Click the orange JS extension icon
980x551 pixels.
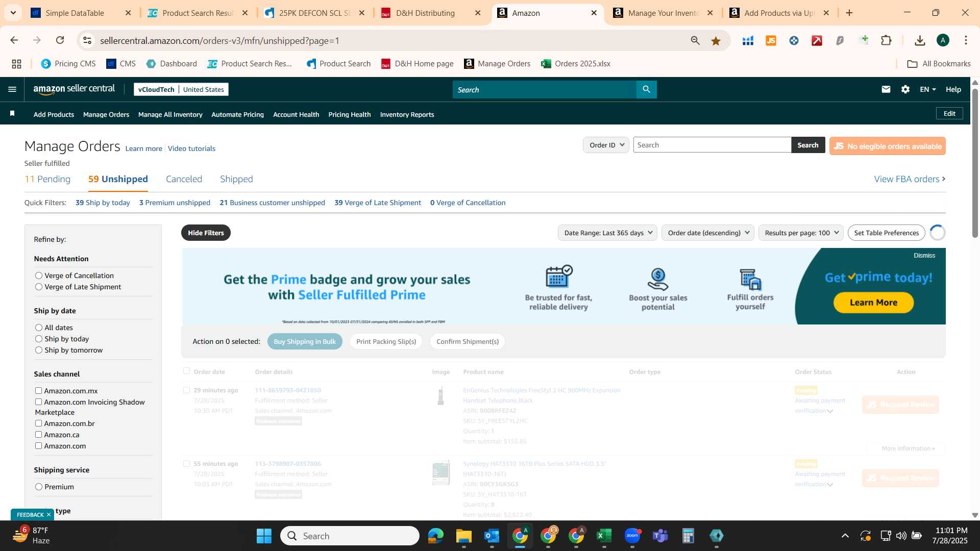coord(771,41)
